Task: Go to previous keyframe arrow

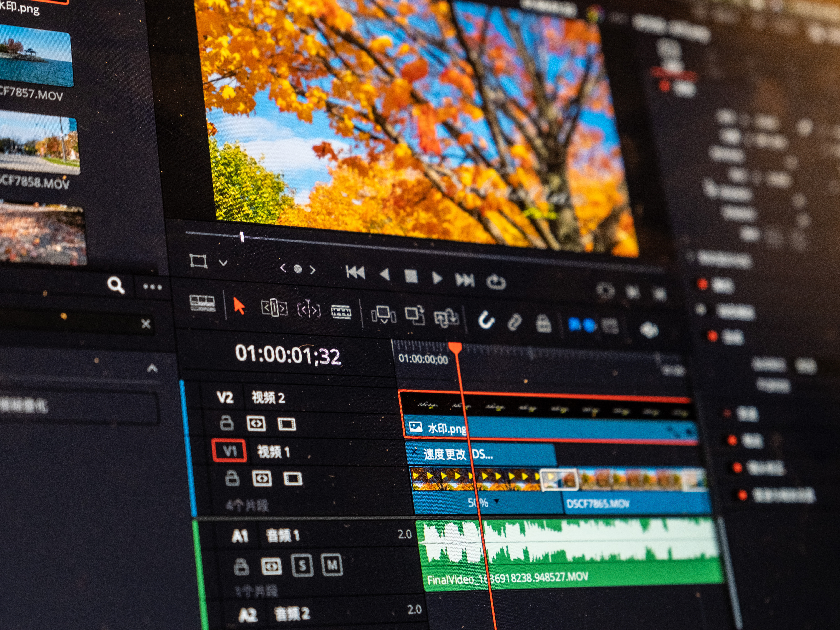Action: pos(283,268)
